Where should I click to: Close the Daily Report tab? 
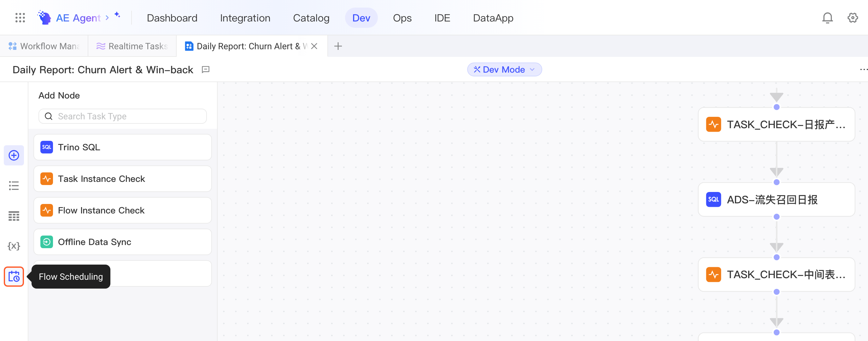pyautogui.click(x=314, y=46)
